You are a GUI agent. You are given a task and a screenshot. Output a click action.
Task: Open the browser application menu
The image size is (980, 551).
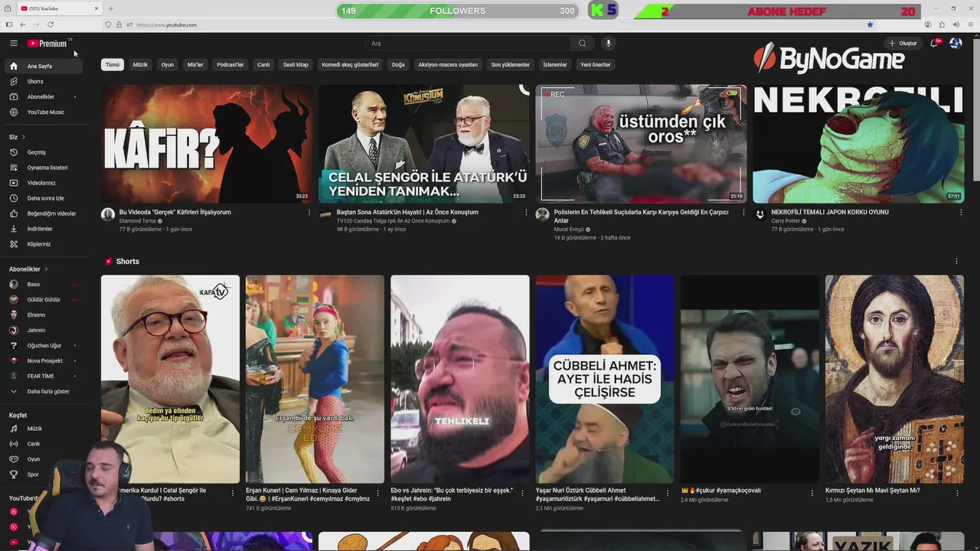pyautogui.click(x=971, y=24)
